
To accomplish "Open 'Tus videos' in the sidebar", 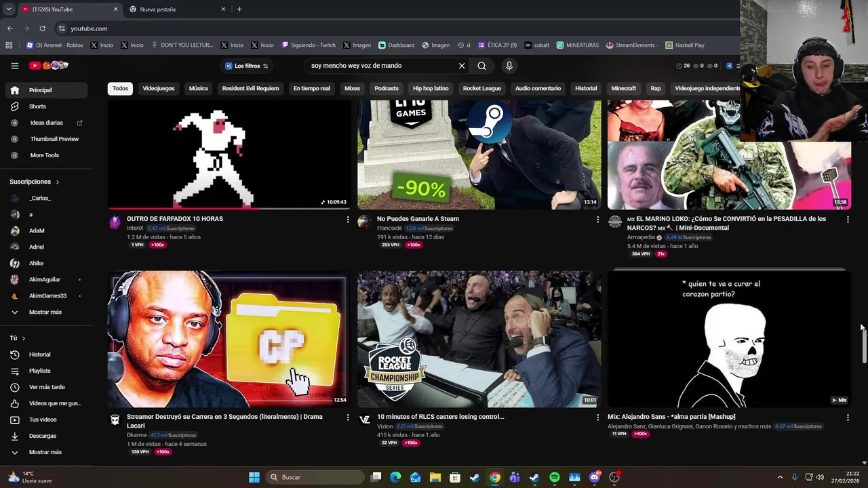I will pos(44,420).
